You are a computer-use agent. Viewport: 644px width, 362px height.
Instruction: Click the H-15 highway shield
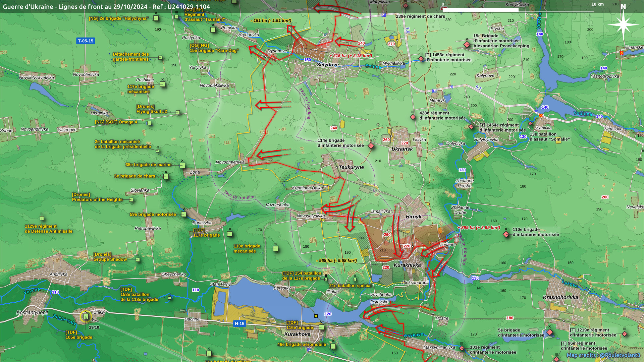[x=239, y=323]
